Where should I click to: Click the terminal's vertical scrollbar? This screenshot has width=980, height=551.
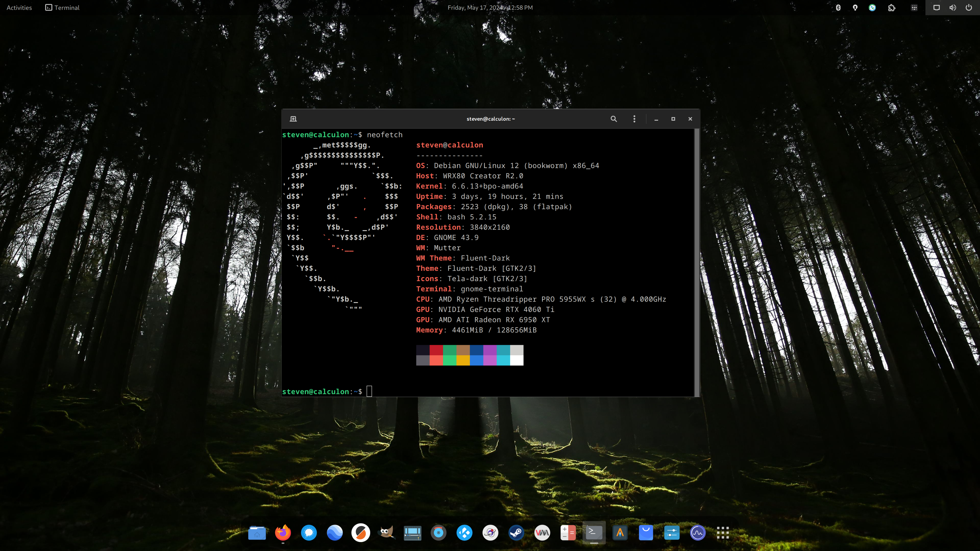point(696,262)
